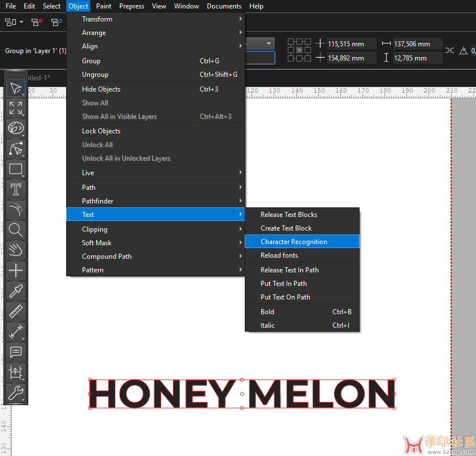Select the Hand pan tool
Image resolution: width=476 pixels, height=456 pixels.
16,250
